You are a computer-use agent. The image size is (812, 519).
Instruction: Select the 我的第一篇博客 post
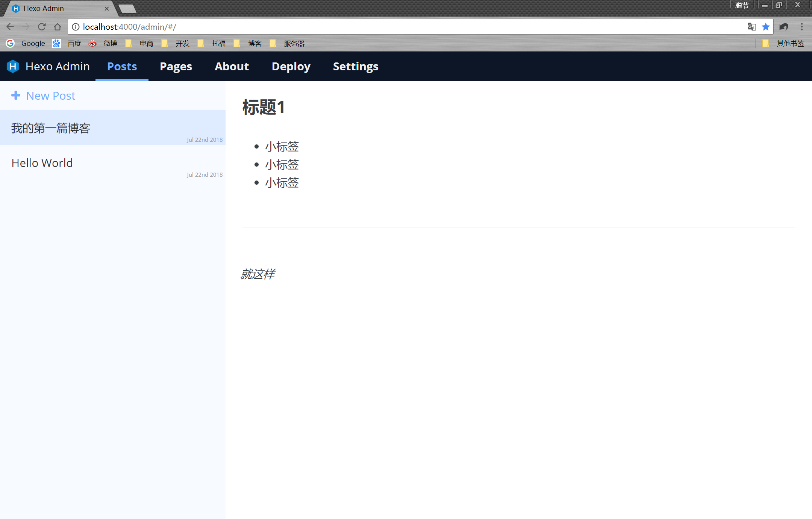[51, 128]
